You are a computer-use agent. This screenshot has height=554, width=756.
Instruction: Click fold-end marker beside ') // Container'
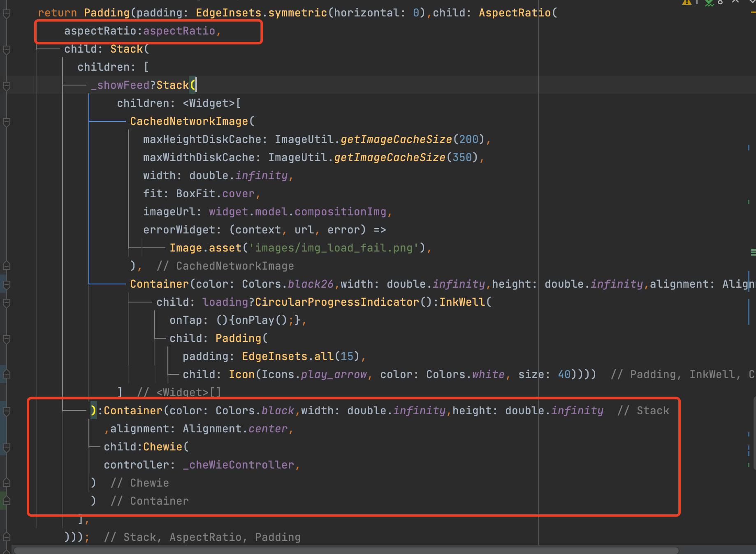click(6, 501)
